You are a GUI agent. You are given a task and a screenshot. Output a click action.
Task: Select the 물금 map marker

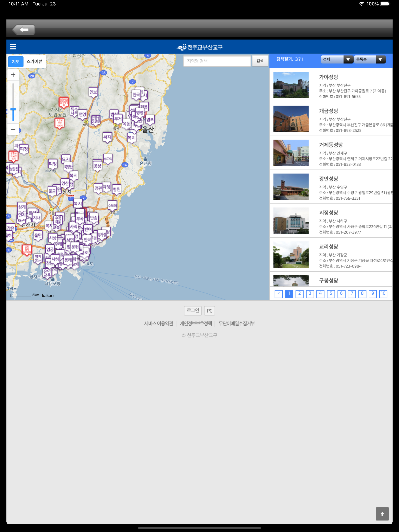click(52, 192)
